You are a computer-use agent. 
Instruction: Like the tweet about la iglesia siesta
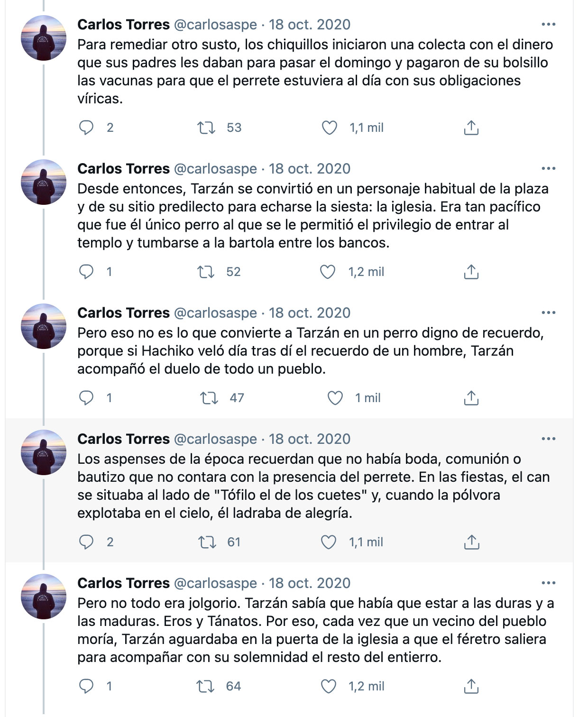click(x=328, y=272)
